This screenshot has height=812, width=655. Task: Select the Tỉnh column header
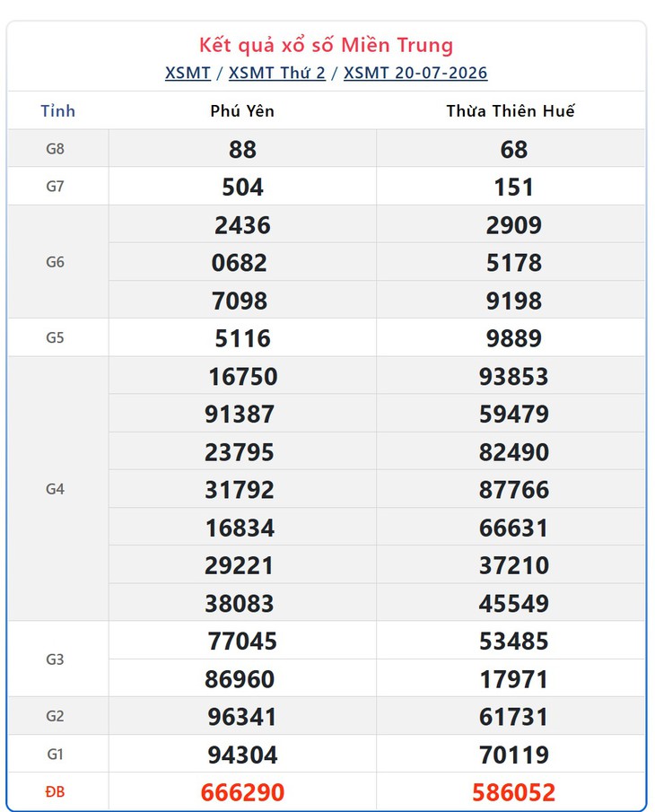coord(58,111)
